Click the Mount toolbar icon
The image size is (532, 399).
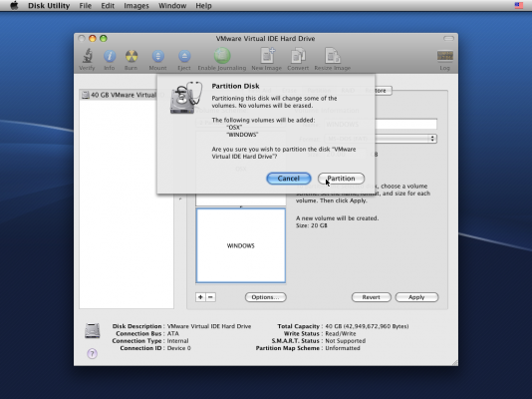[x=157, y=56]
